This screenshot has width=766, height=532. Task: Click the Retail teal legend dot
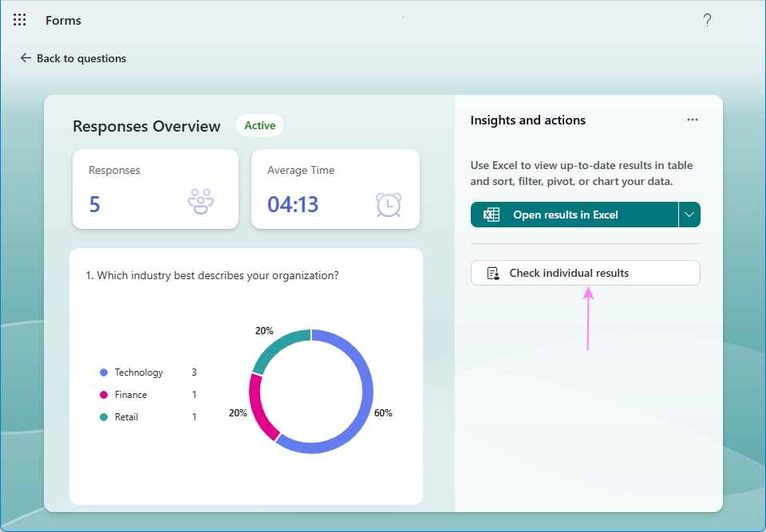click(x=104, y=417)
